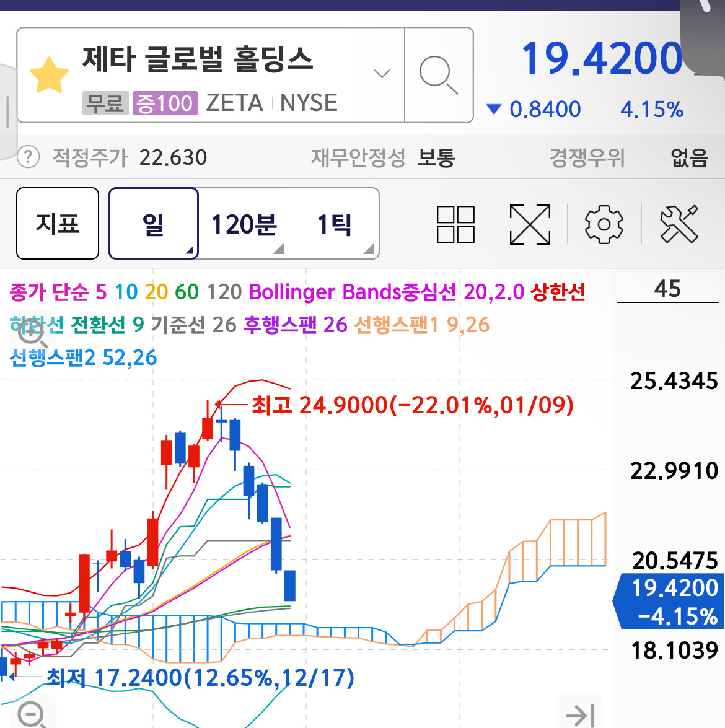Expand the stock name dropdown chevron
The image size is (725, 728).
[x=382, y=73]
